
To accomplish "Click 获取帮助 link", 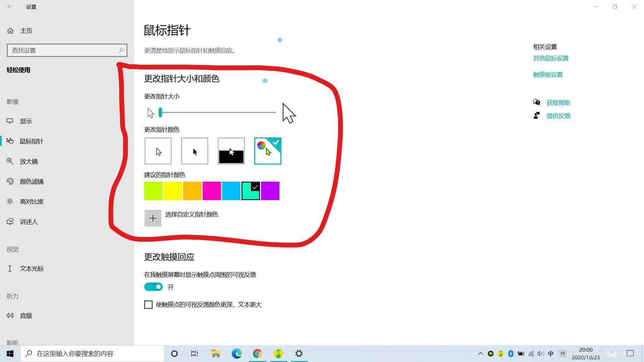I will tap(558, 103).
